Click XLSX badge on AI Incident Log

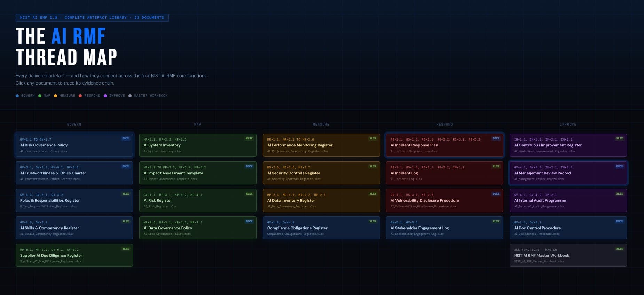(x=496, y=166)
